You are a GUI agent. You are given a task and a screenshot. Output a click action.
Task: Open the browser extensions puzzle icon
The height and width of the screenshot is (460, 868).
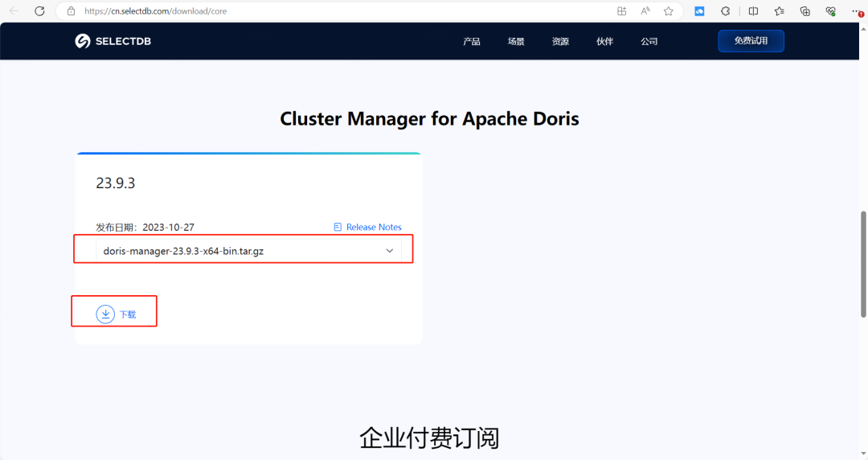(725, 11)
